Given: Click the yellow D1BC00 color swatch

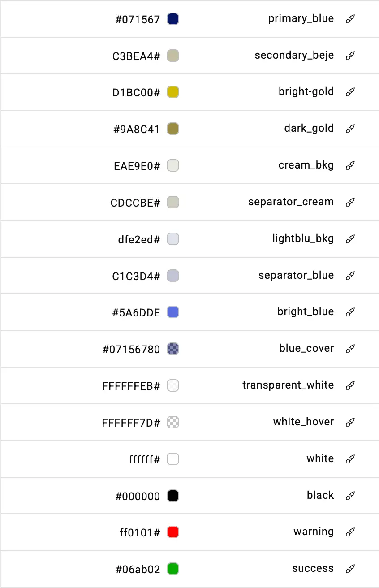Looking at the screenshot, I should pyautogui.click(x=173, y=92).
